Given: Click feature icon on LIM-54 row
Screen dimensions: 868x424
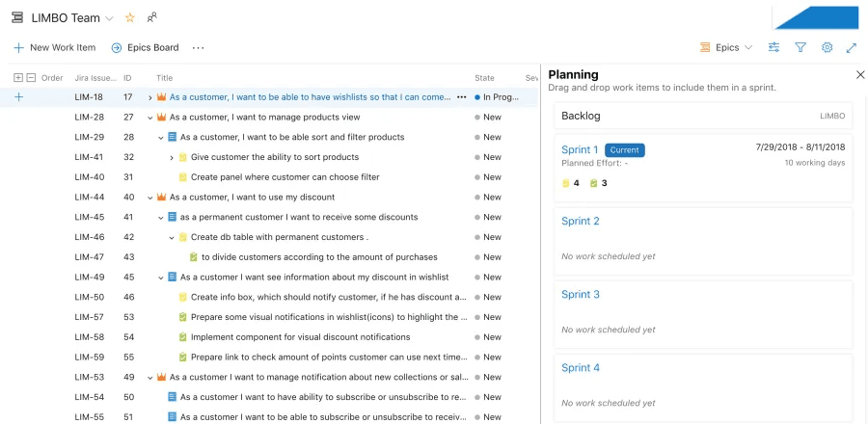Looking at the screenshot, I should click(173, 397).
